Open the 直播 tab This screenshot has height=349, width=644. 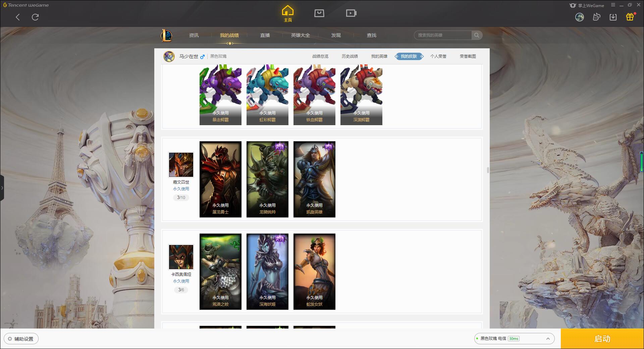(x=265, y=35)
